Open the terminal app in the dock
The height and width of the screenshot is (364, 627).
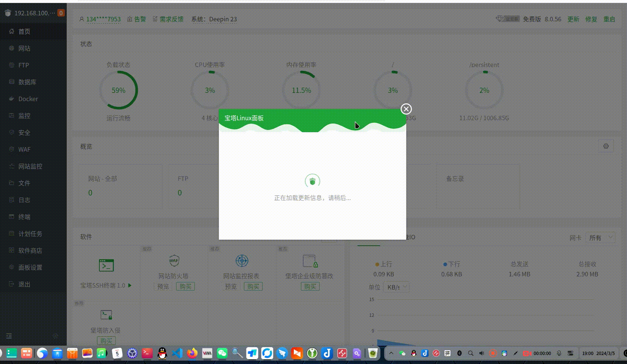click(147, 353)
